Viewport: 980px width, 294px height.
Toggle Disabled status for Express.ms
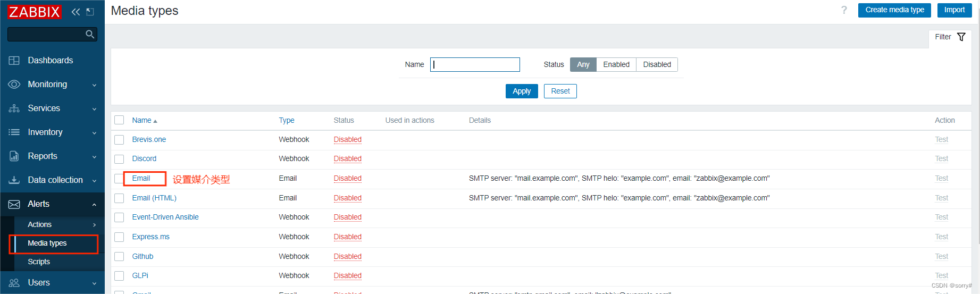tap(347, 237)
